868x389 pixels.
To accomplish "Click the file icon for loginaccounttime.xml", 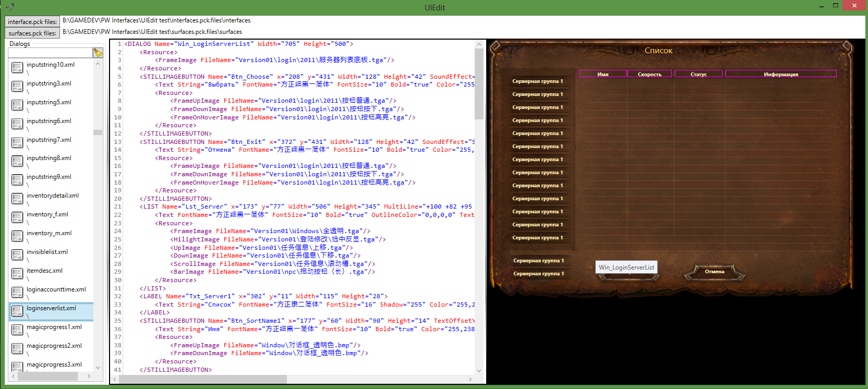I will click(17, 292).
